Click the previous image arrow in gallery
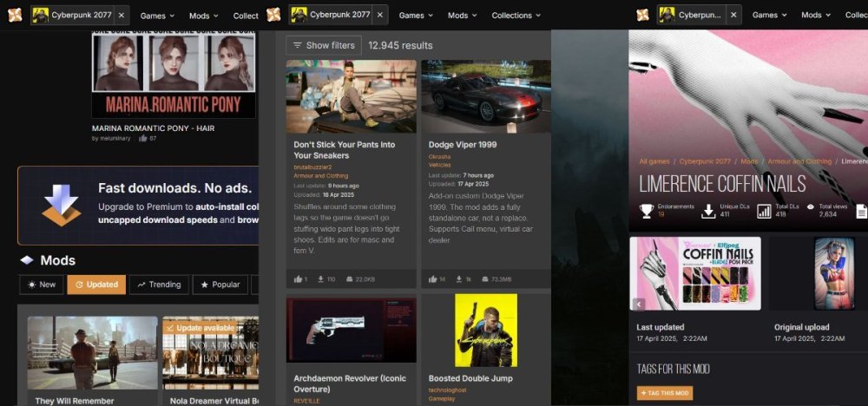The height and width of the screenshot is (406, 868). [639, 304]
